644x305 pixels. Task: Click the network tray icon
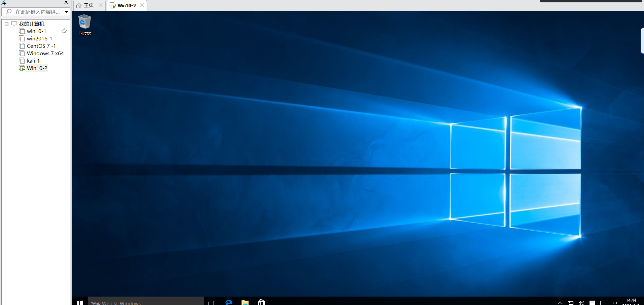tap(571, 303)
